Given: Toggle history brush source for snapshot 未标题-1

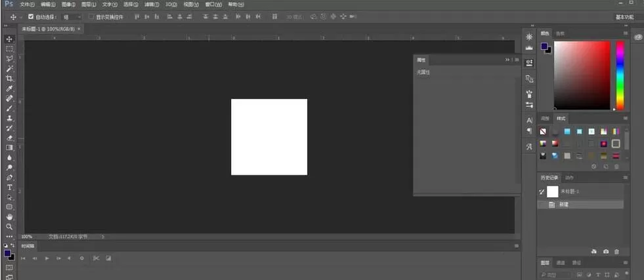Looking at the screenshot, I should coord(542,191).
